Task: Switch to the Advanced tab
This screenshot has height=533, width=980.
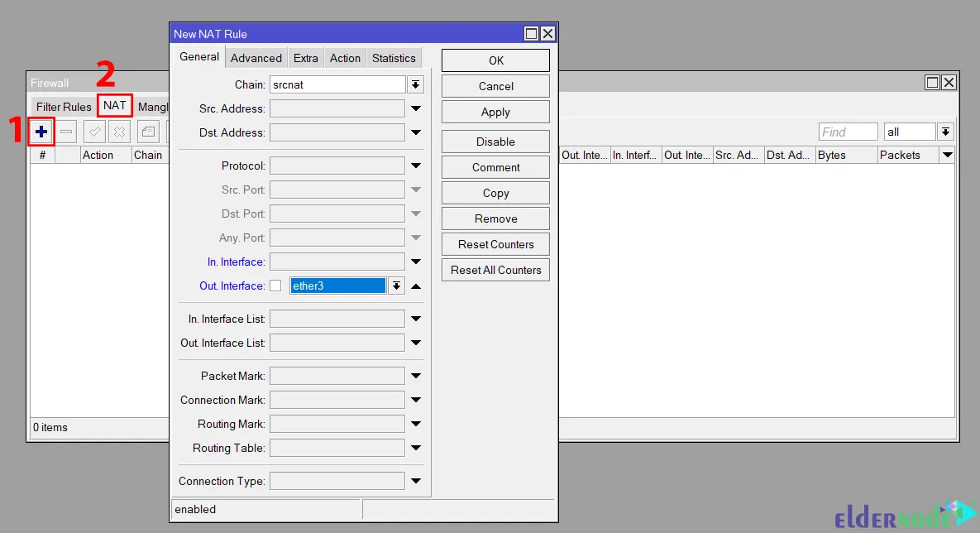Action: 256,58
